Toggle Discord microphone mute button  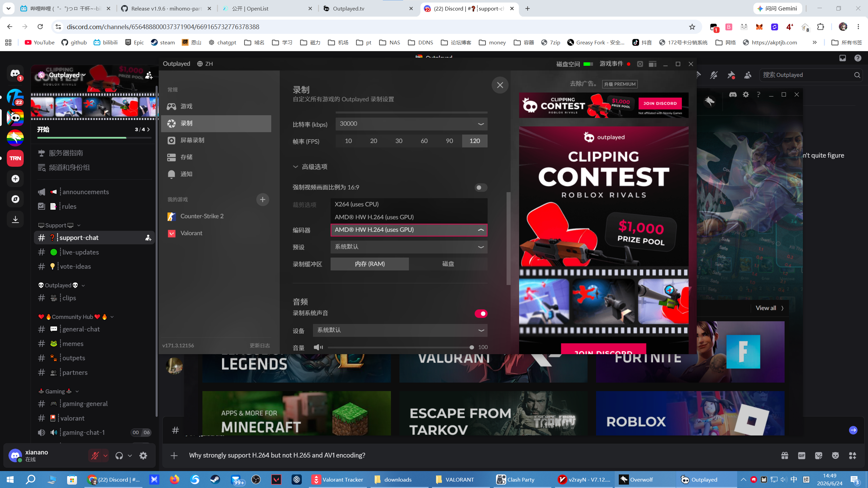click(x=95, y=456)
